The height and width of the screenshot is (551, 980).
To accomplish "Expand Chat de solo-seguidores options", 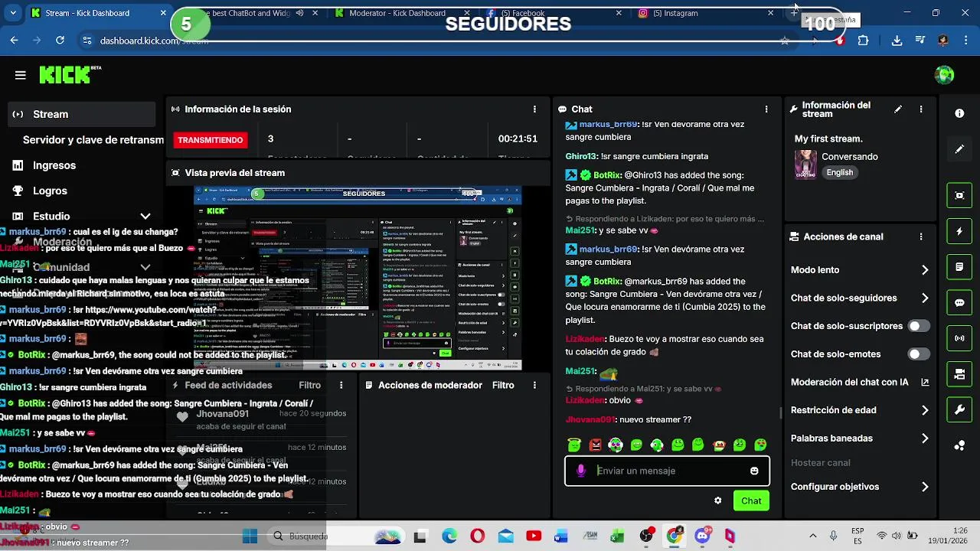I will 925,298.
